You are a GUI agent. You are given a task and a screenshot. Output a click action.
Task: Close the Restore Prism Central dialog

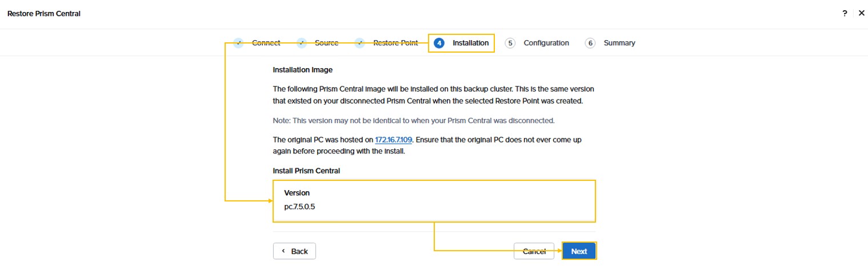[x=862, y=14]
